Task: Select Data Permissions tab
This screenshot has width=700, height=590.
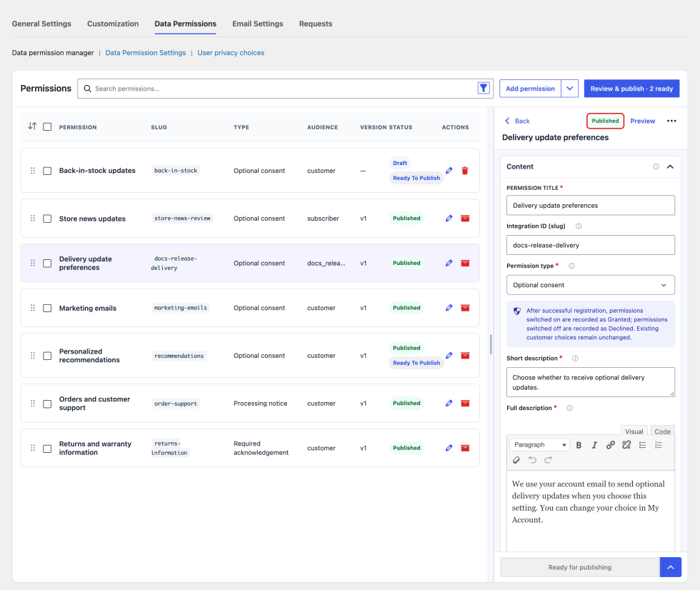Action: (x=185, y=24)
